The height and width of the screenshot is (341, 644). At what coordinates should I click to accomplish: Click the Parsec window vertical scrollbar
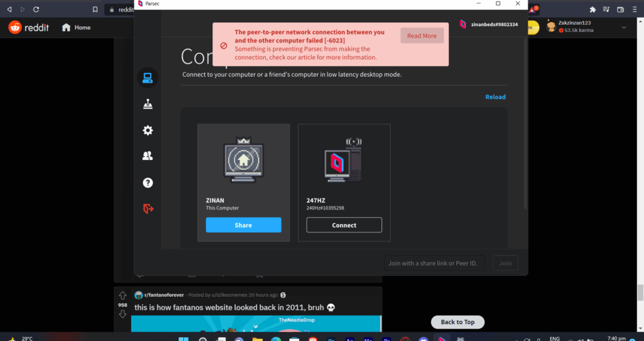(526, 124)
